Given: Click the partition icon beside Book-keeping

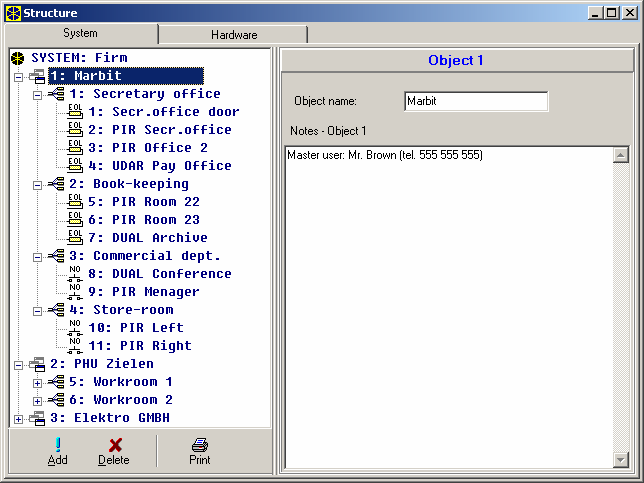Looking at the screenshot, I should tap(57, 184).
